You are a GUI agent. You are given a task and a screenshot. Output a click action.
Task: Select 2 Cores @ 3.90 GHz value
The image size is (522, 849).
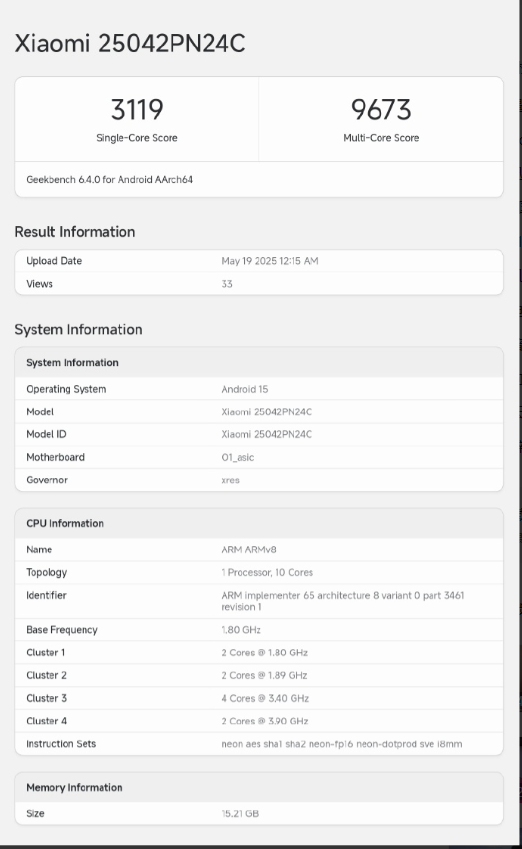pyautogui.click(x=265, y=721)
